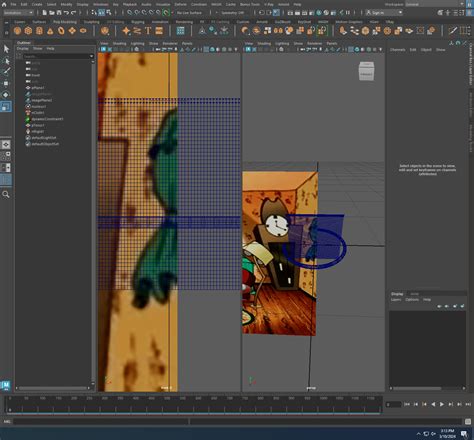Switch to the Anim layer tab
The image size is (474, 440).
click(414, 294)
